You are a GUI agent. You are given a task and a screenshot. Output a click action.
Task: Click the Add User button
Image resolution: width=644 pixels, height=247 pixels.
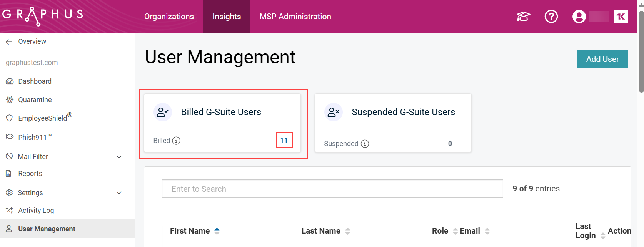coord(602,59)
